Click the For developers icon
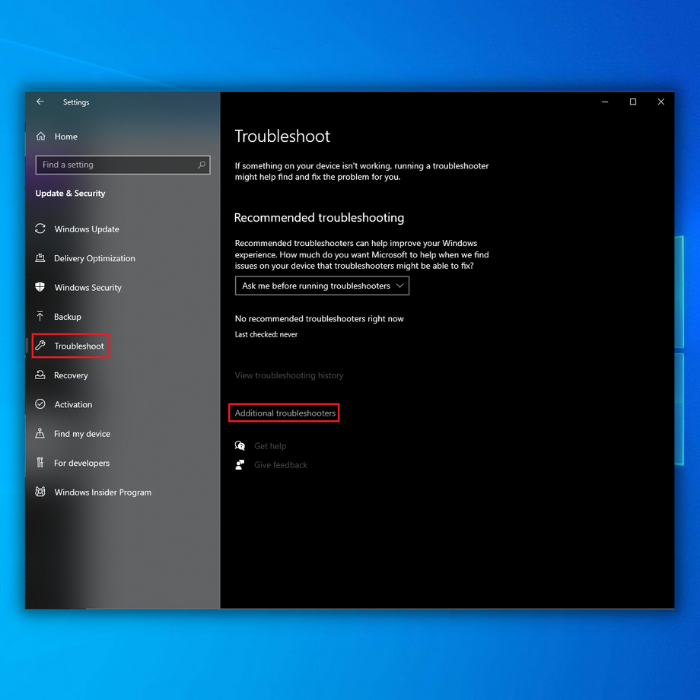Viewport: 700px width, 700px height. [x=40, y=462]
